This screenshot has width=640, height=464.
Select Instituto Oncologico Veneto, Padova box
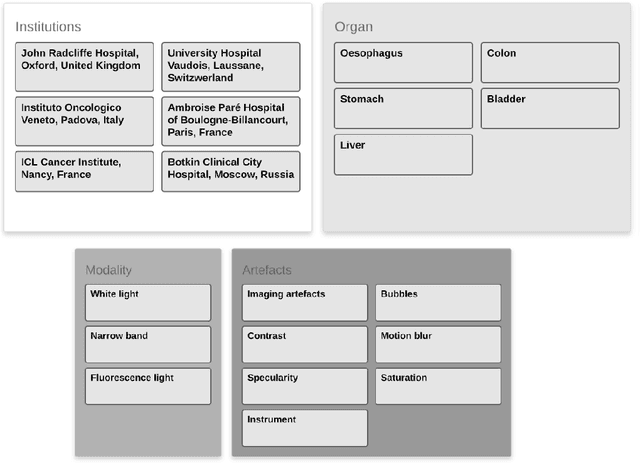click(85, 120)
